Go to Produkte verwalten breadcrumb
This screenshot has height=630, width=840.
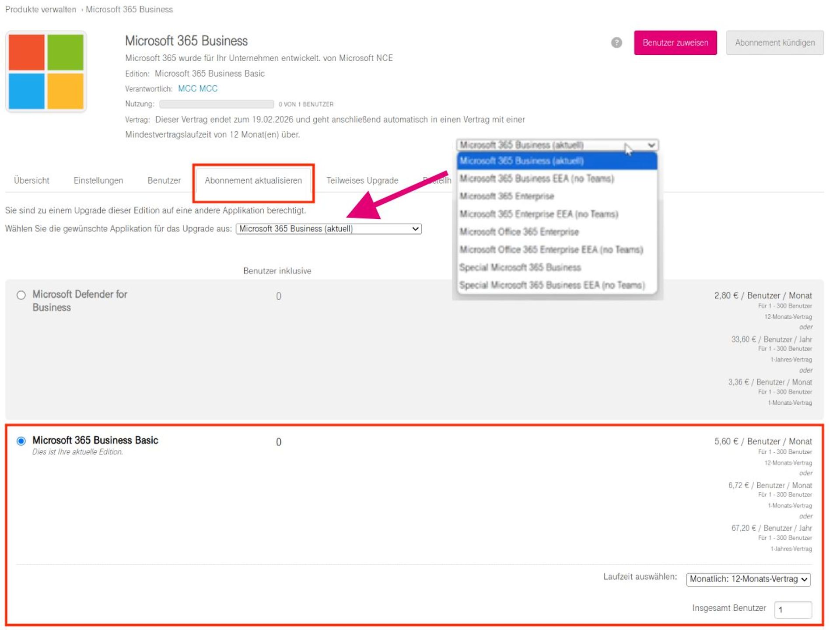pyautogui.click(x=41, y=9)
